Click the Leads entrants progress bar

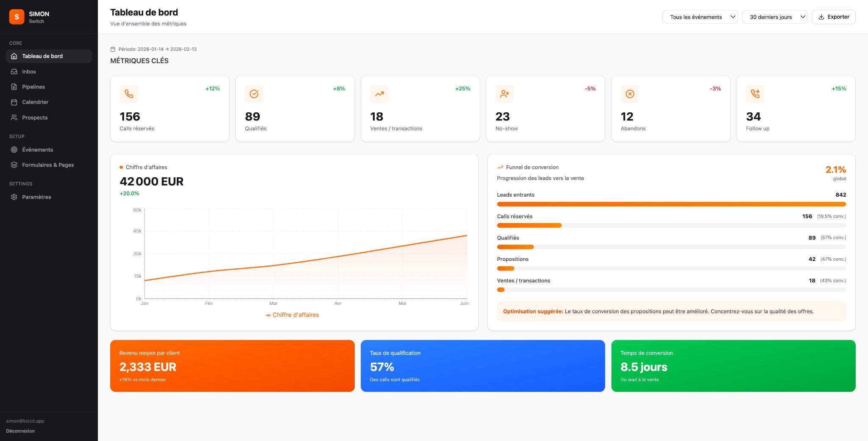click(671, 204)
